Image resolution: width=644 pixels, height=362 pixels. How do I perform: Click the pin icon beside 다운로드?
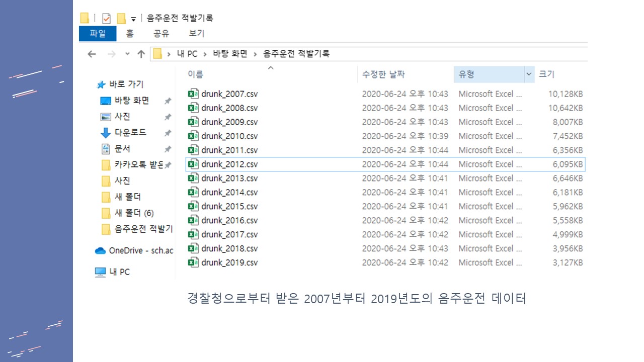[x=168, y=133]
